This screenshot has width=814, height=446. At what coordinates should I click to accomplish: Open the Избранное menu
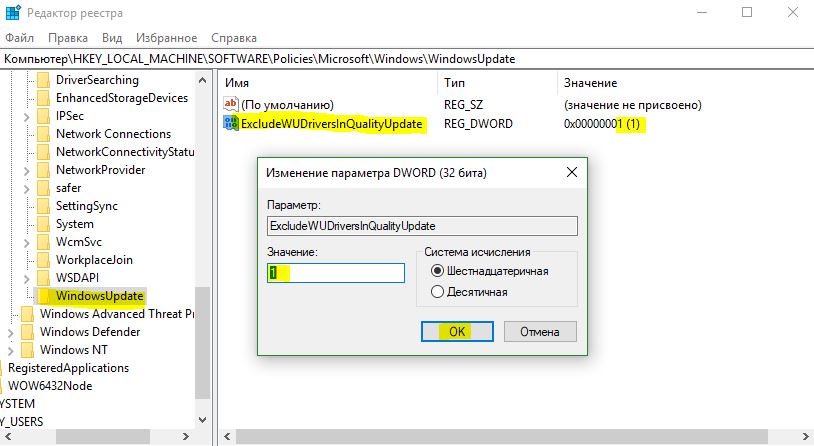tap(167, 38)
